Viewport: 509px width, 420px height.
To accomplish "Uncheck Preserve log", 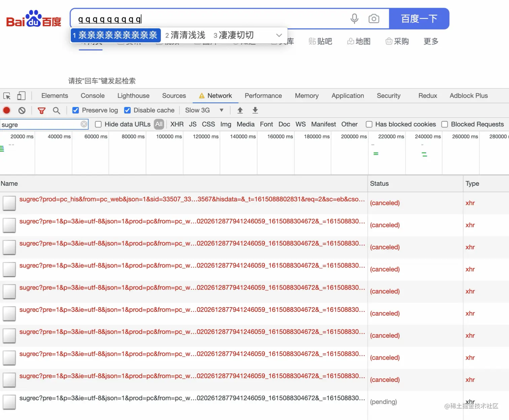I will (x=76, y=110).
